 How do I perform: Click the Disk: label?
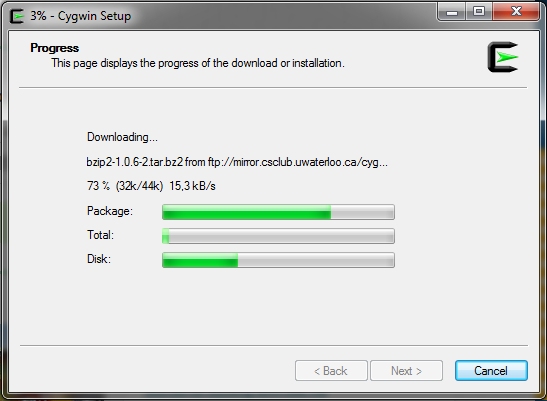tap(99, 259)
